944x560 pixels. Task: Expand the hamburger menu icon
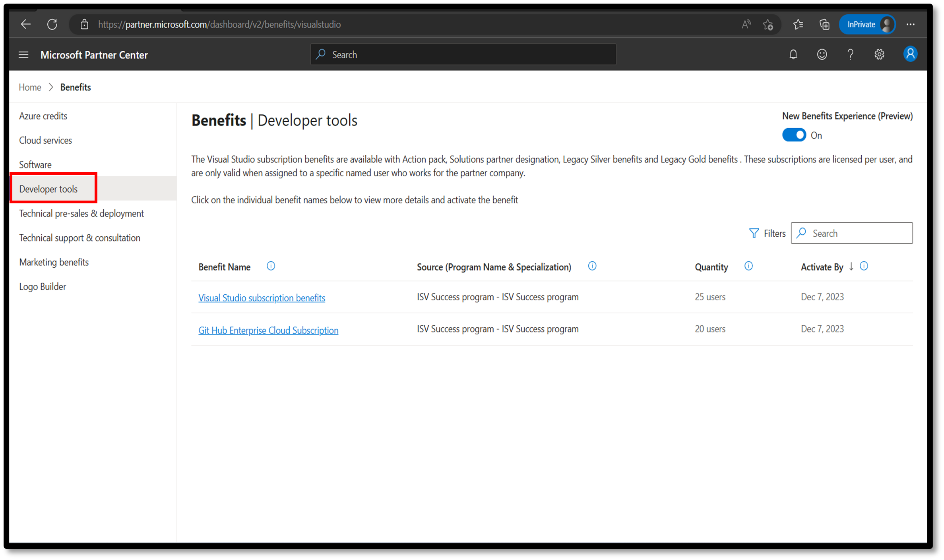pyautogui.click(x=23, y=55)
